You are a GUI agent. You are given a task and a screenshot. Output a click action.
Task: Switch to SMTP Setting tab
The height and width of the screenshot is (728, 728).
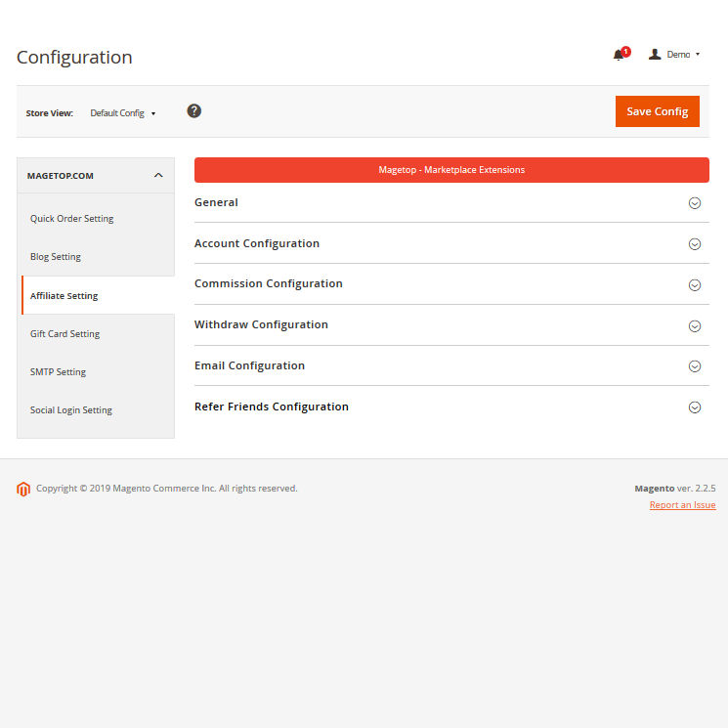point(59,372)
